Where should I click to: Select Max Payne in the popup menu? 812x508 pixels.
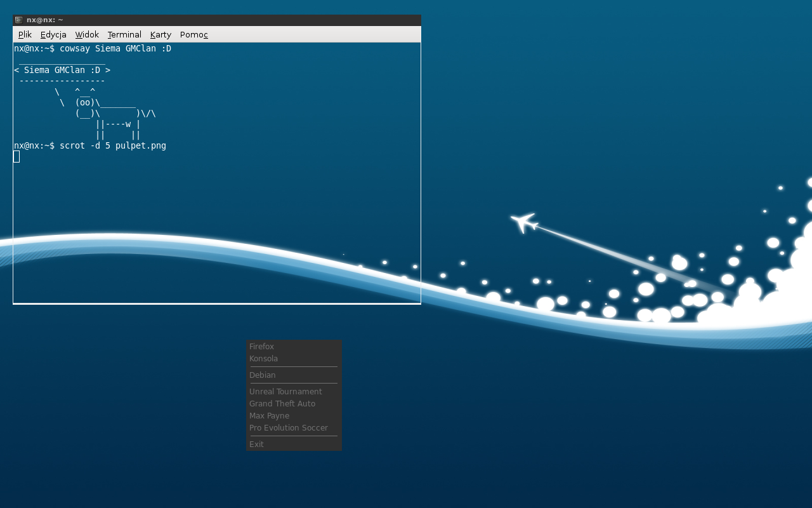pos(270,416)
